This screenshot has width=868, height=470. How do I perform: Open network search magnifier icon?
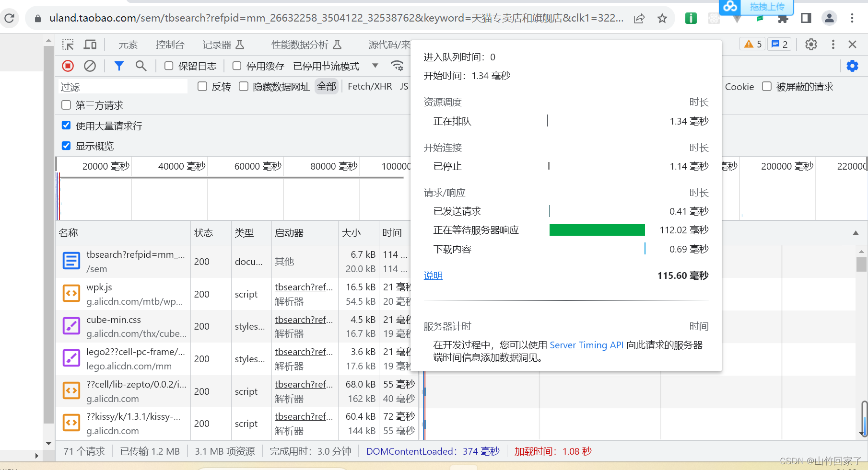(141, 66)
